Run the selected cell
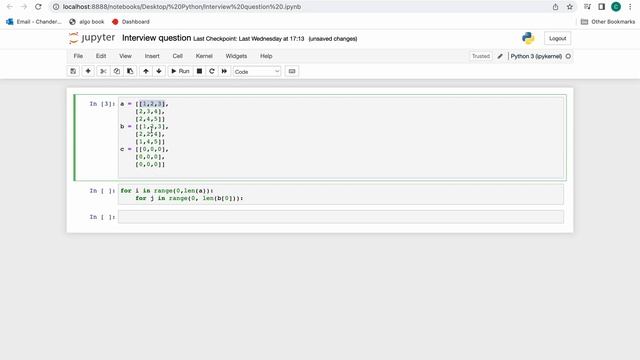 tap(180, 71)
